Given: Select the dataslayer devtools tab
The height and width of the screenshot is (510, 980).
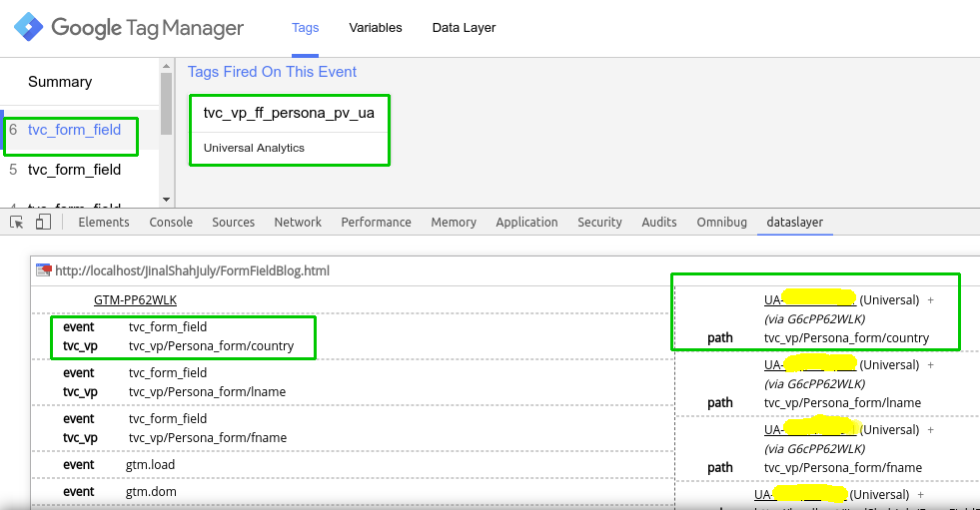Looking at the screenshot, I should [794, 223].
